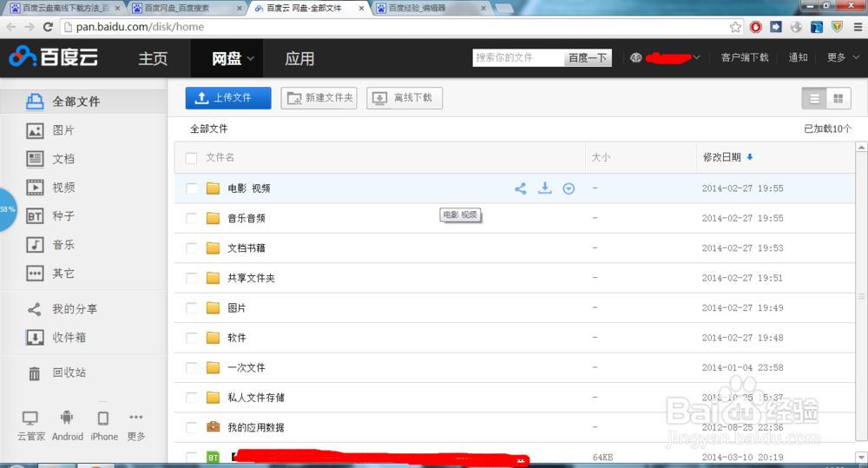The height and width of the screenshot is (468, 868).
Task: Open the 文档 documents category
Action: (x=49, y=159)
